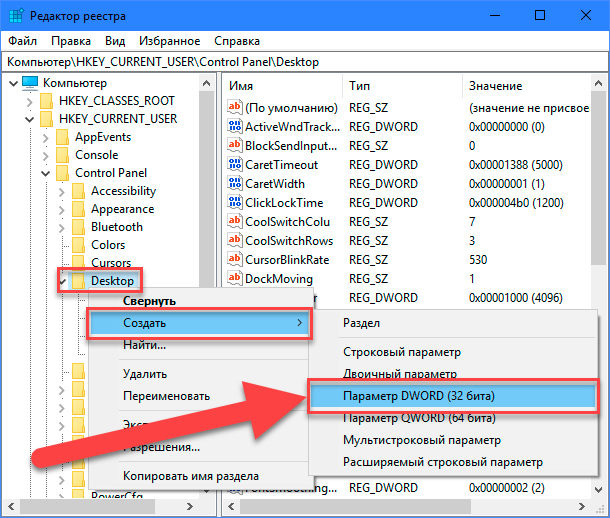Collapse the Компьютер root node
This screenshot has width=610, height=518.
[14, 83]
